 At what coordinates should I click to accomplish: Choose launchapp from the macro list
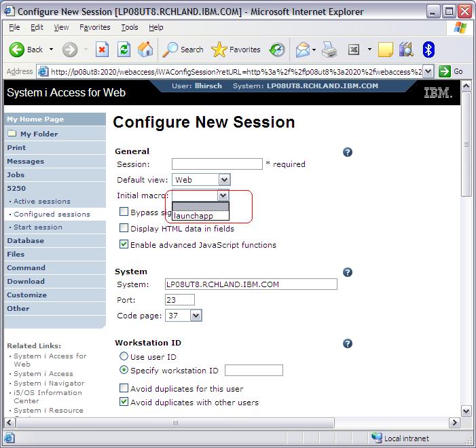click(200, 216)
